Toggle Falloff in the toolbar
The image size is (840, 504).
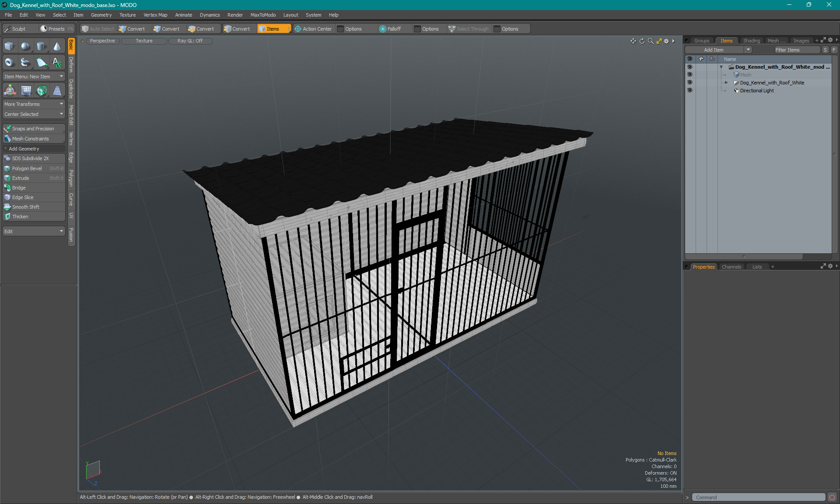[390, 29]
